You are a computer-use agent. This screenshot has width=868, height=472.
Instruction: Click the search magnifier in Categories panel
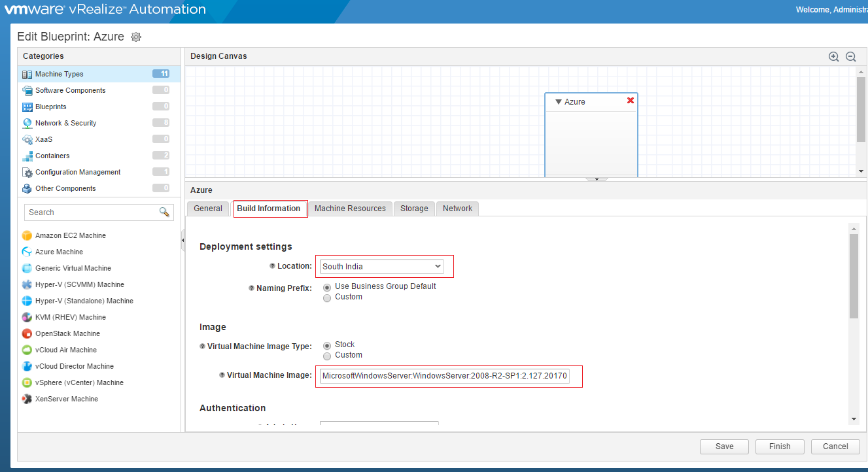click(x=165, y=212)
